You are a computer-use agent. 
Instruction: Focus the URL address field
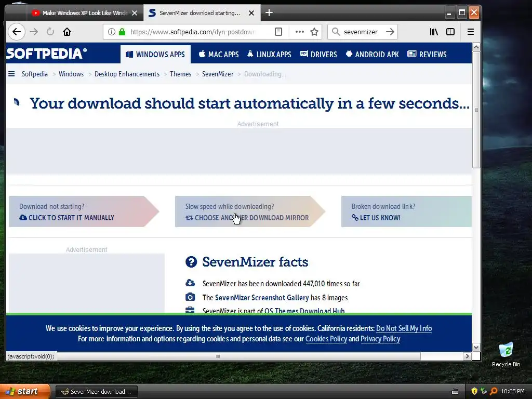pyautogui.click(x=192, y=32)
